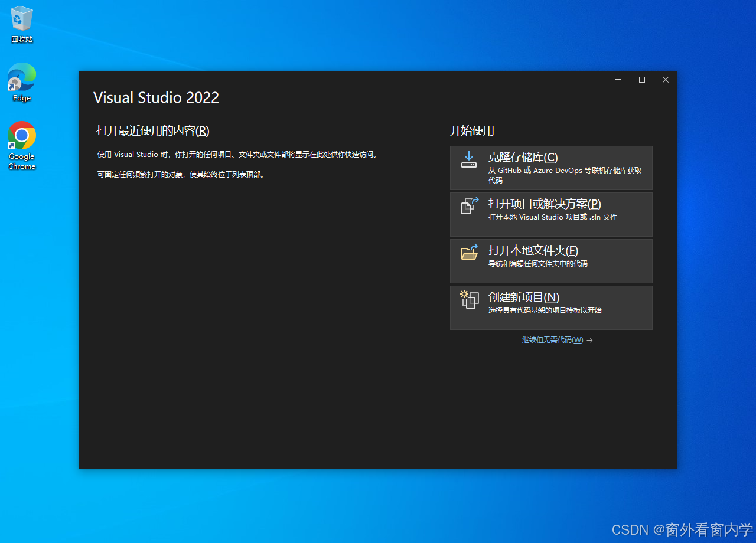Choose 打开项目或解决方案(P) heading
The height and width of the screenshot is (543, 756).
coord(545,204)
